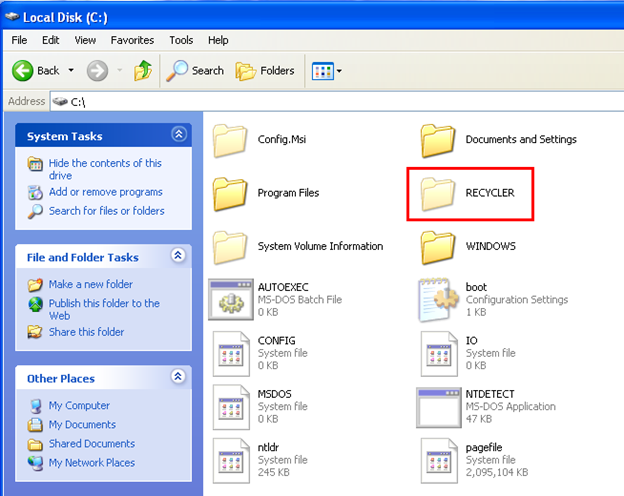Click Add or remove programs link
624x496 pixels.
tap(105, 192)
